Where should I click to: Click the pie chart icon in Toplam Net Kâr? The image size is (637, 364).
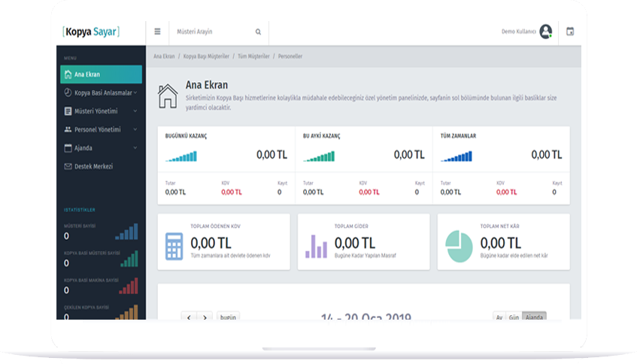click(458, 245)
